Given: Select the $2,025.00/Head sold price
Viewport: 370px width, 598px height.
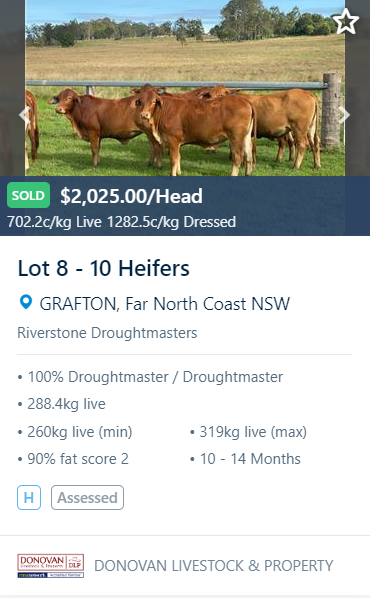Looking at the screenshot, I should 131,196.
